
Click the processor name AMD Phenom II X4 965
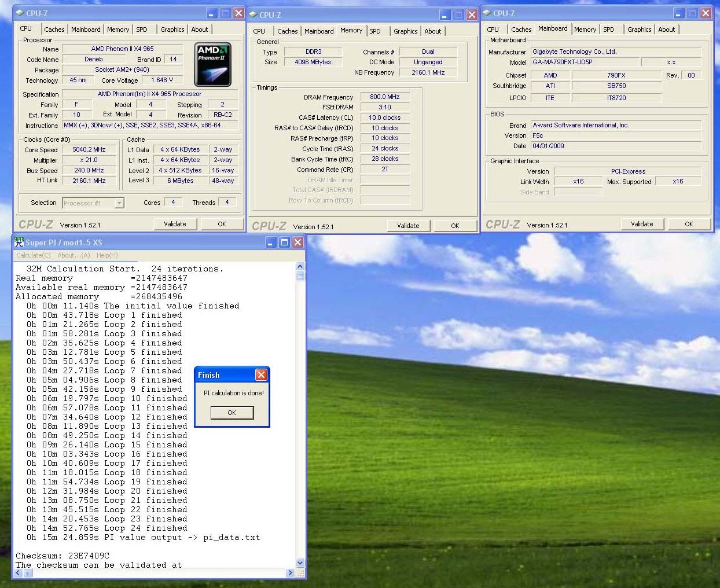[123, 49]
